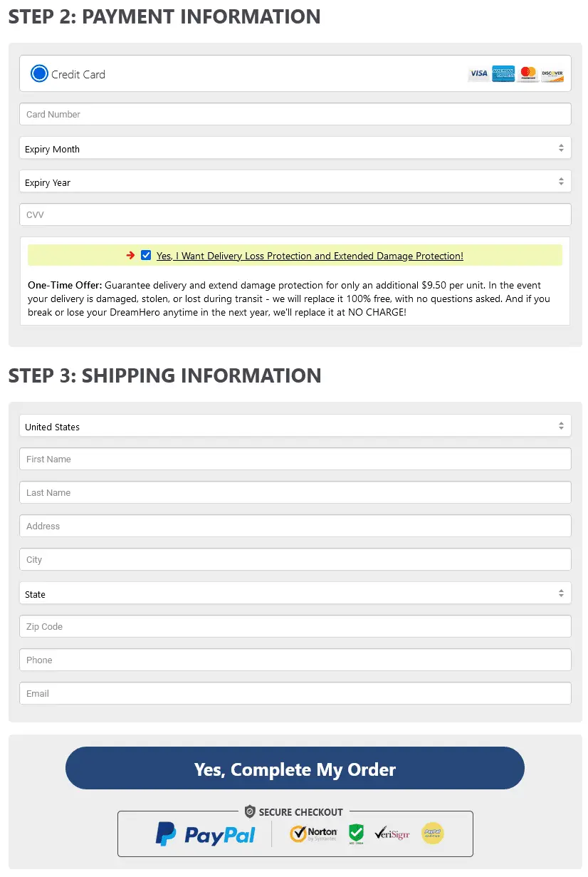
Task: Click the Delivery Loss Protection underlined link
Action: point(309,255)
